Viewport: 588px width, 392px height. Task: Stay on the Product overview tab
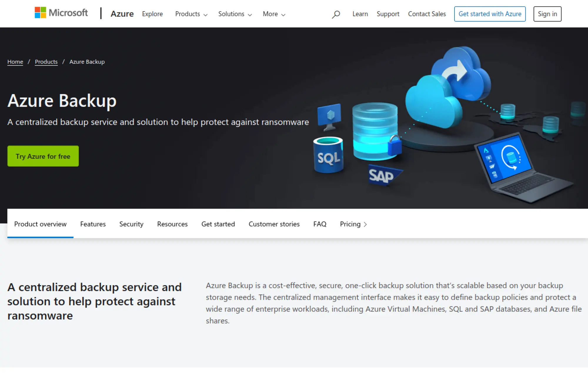click(40, 224)
